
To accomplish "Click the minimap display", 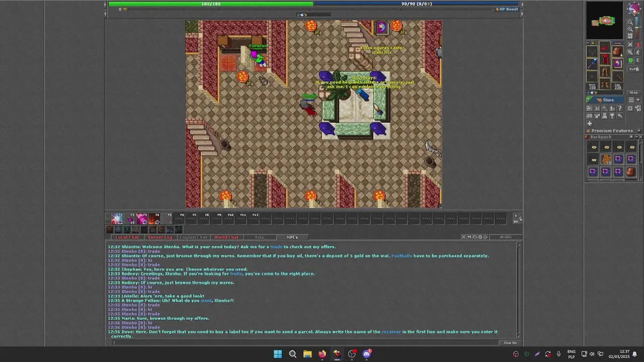I will tap(604, 20).
